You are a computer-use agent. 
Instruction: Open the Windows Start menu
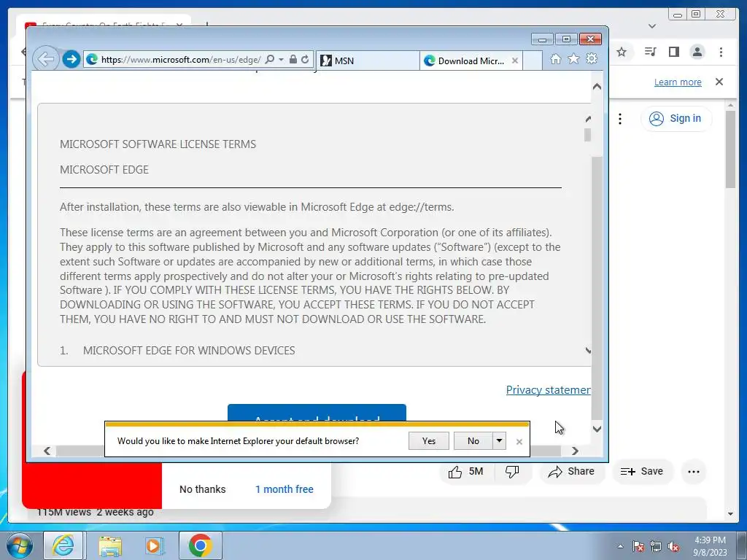tap(20, 545)
